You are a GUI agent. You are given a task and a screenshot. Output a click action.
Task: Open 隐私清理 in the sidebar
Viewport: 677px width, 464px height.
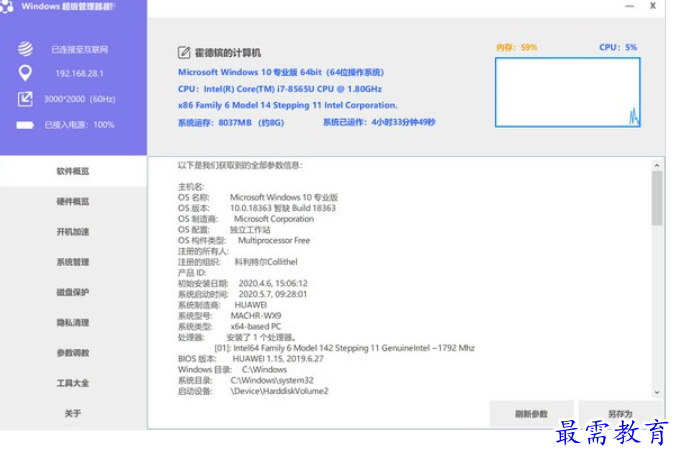click(x=73, y=322)
